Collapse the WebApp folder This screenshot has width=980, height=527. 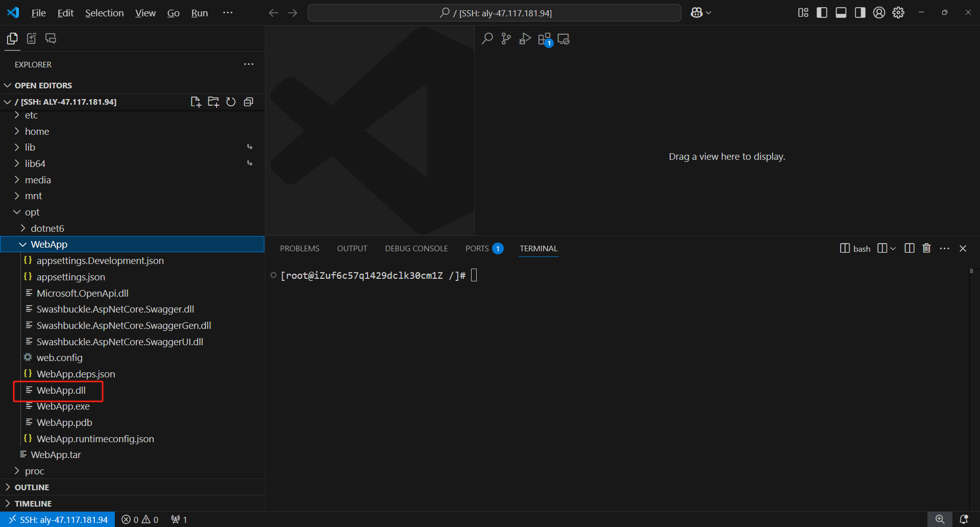coord(22,244)
